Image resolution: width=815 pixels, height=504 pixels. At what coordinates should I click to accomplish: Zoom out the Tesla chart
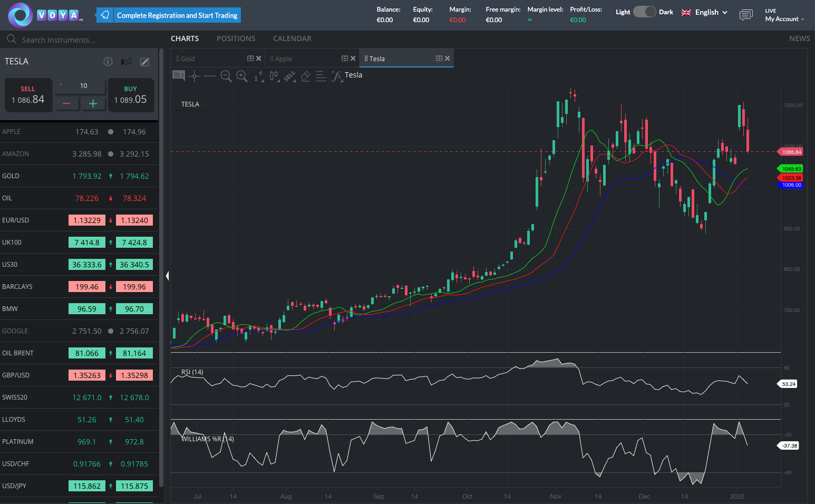[226, 76]
